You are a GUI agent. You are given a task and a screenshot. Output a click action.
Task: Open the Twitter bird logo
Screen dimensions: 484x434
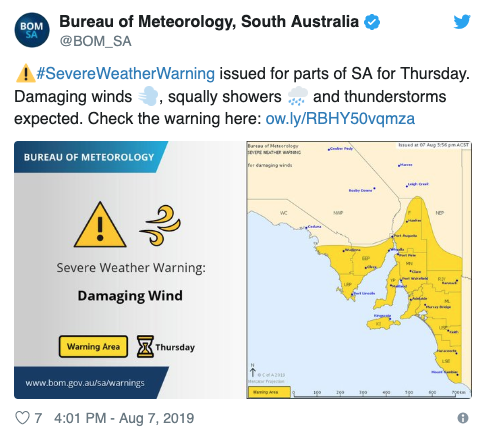[462, 22]
